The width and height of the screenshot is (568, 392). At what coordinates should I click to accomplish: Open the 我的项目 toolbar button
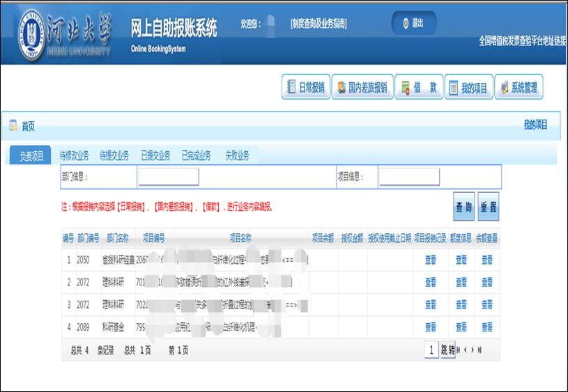pos(468,88)
